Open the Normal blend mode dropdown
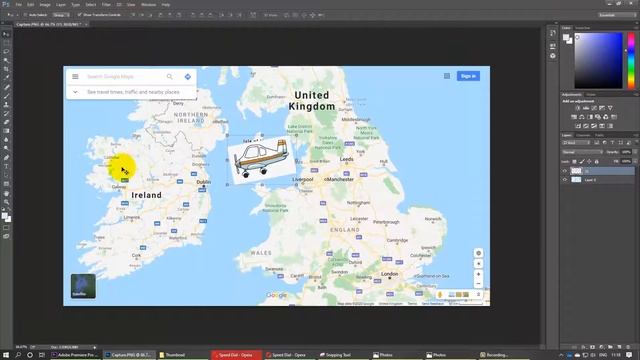This screenshot has height=360, width=640. tap(582, 152)
